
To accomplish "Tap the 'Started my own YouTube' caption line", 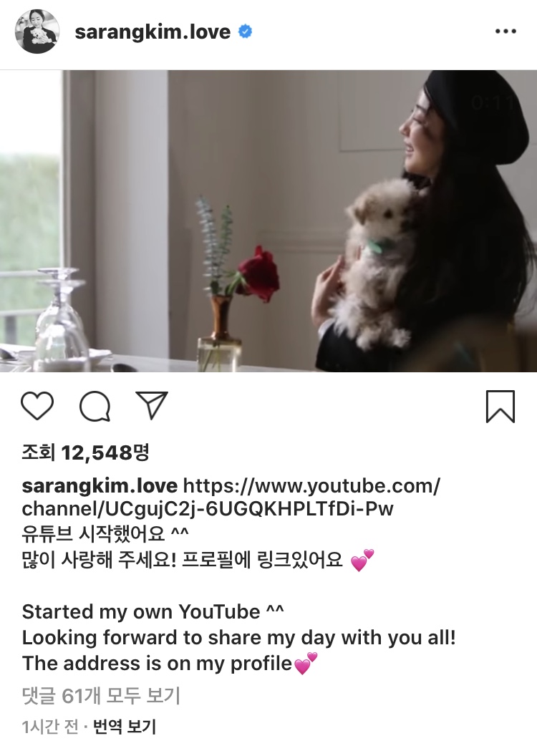I will pyautogui.click(x=153, y=612).
